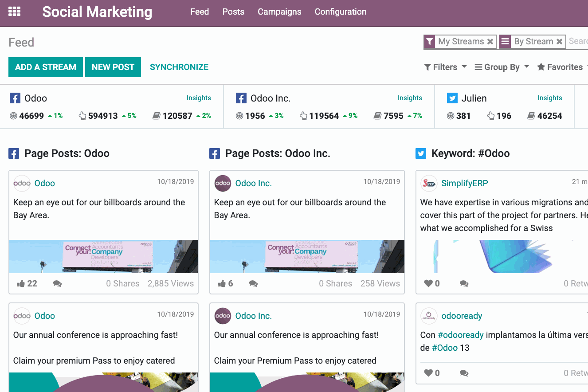Screen dimensions: 588x392
Task: Click the Social Marketing app title
Action: coord(97,12)
